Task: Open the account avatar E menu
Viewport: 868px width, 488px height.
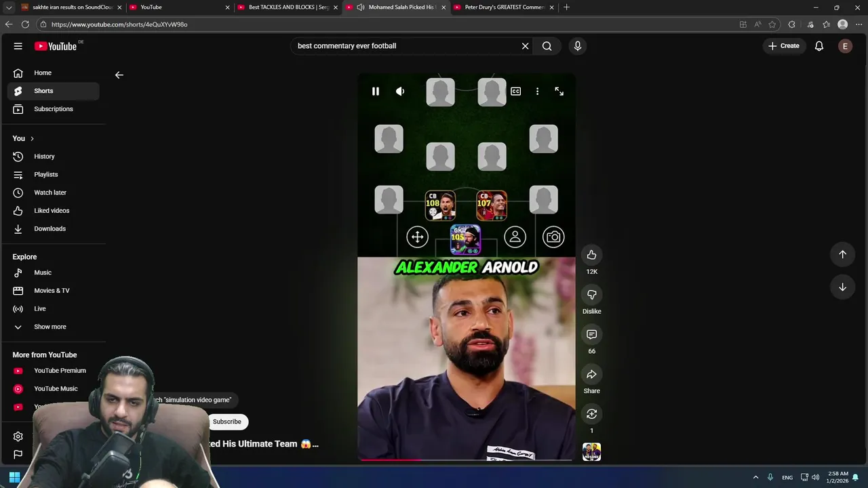Action: click(x=845, y=46)
